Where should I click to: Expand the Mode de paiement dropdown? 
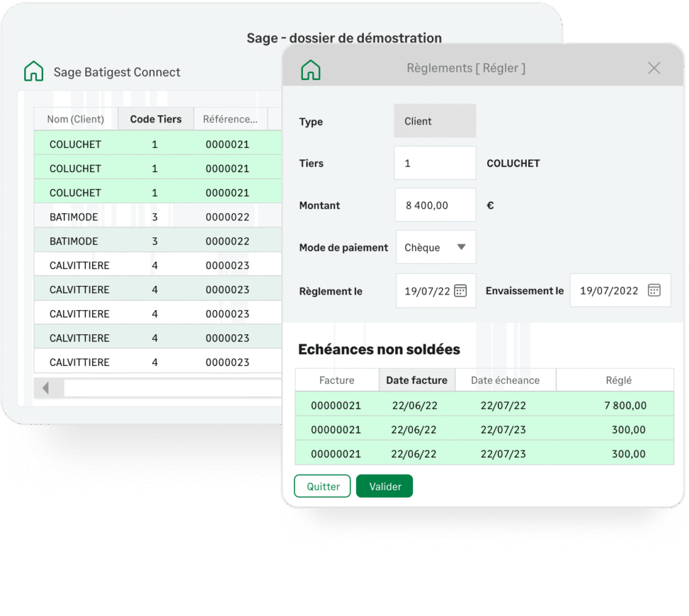pyautogui.click(x=461, y=247)
